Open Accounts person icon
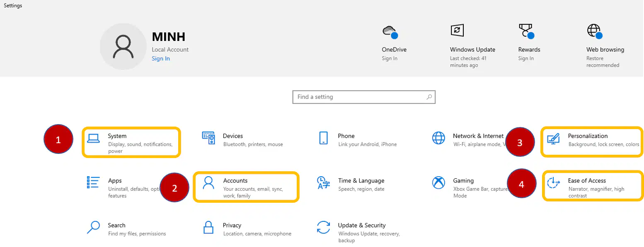Image resolution: width=644 pixels, height=247 pixels. 208,182
